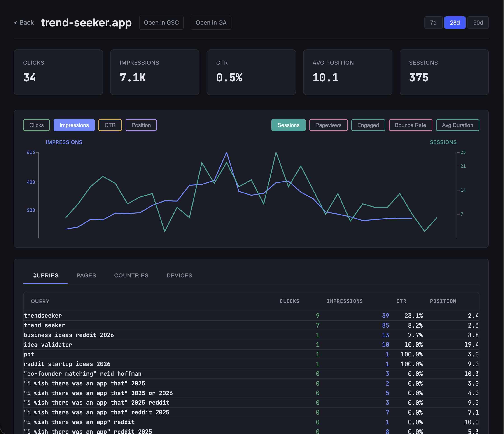Select '"i wish there was an app that" reddit 2025' query
504x434 pixels.
click(x=251, y=412)
